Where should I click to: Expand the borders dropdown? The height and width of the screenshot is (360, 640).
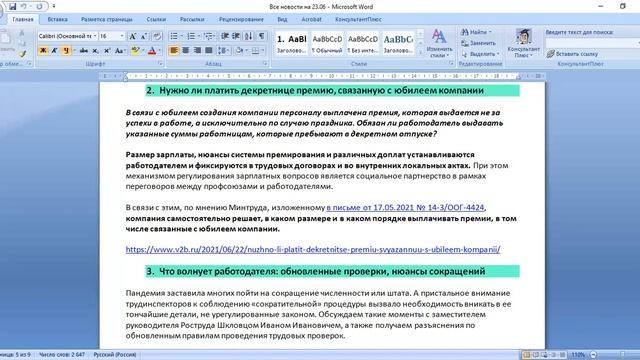262,51
